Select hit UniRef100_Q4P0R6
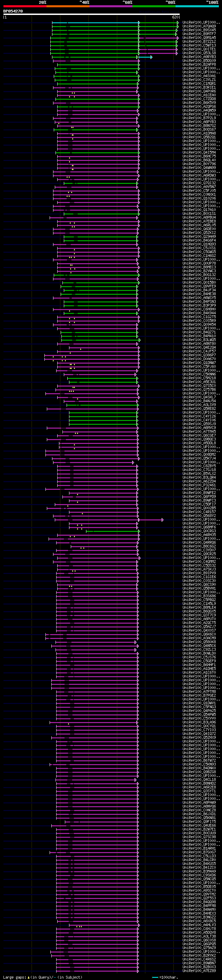This screenshot has width=222, height=980. coord(199,91)
